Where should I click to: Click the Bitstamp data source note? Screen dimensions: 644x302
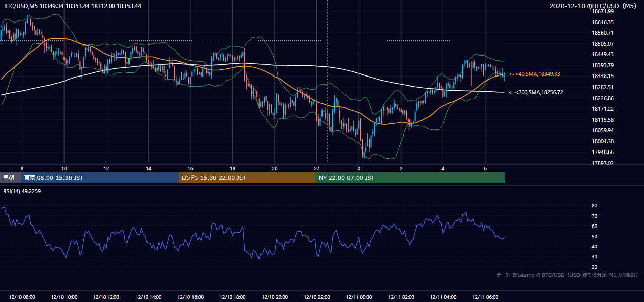[x=567, y=275]
